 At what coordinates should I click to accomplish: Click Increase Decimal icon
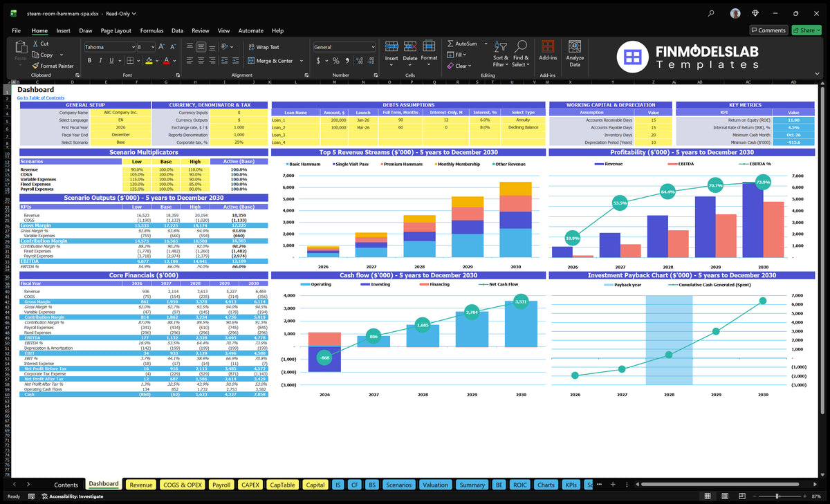coord(360,61)
